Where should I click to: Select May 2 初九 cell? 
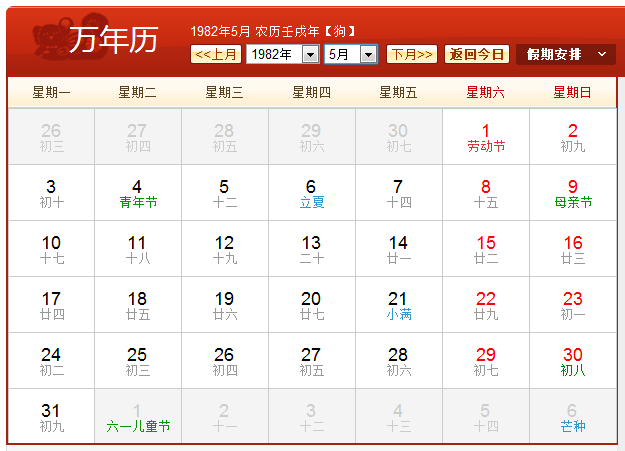(x=573, y=136)
